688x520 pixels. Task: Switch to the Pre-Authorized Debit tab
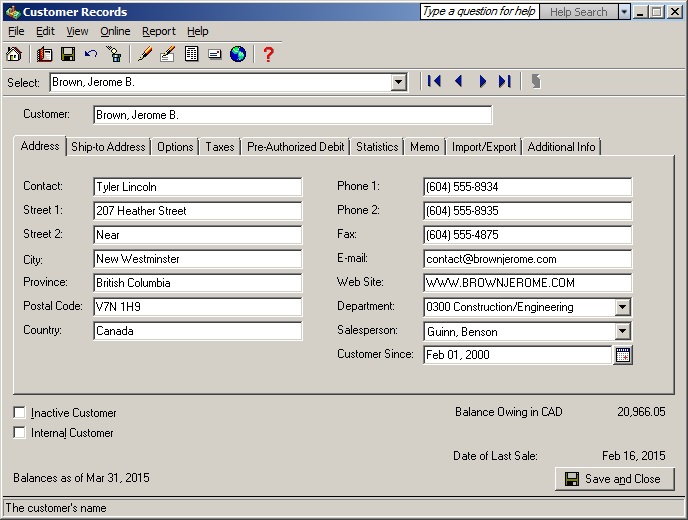click(295, 147)
